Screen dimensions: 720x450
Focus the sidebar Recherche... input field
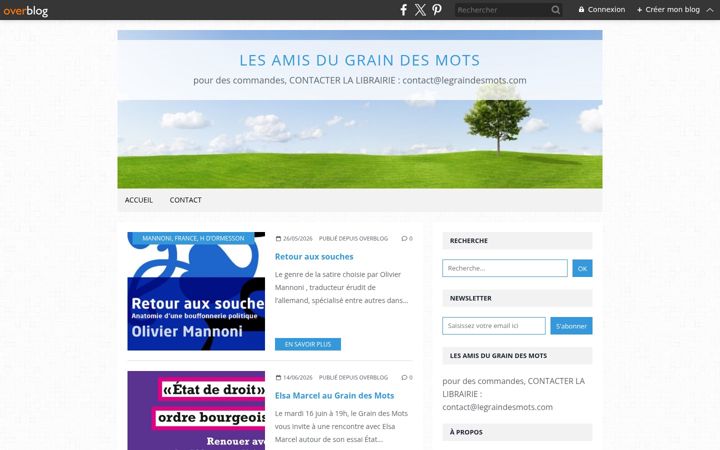pyautogui.click(x=505, y=268)
